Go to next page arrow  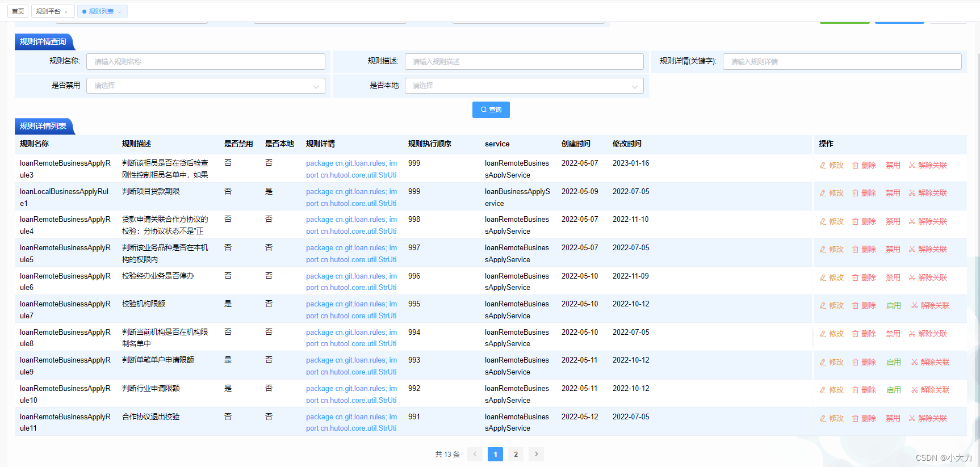[536, 454]
